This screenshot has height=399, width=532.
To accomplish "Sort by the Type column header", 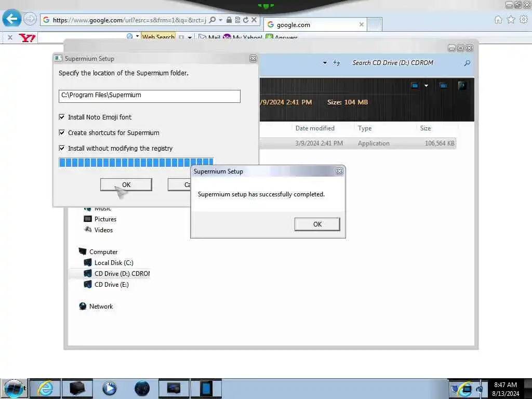I will pos(365,128).
